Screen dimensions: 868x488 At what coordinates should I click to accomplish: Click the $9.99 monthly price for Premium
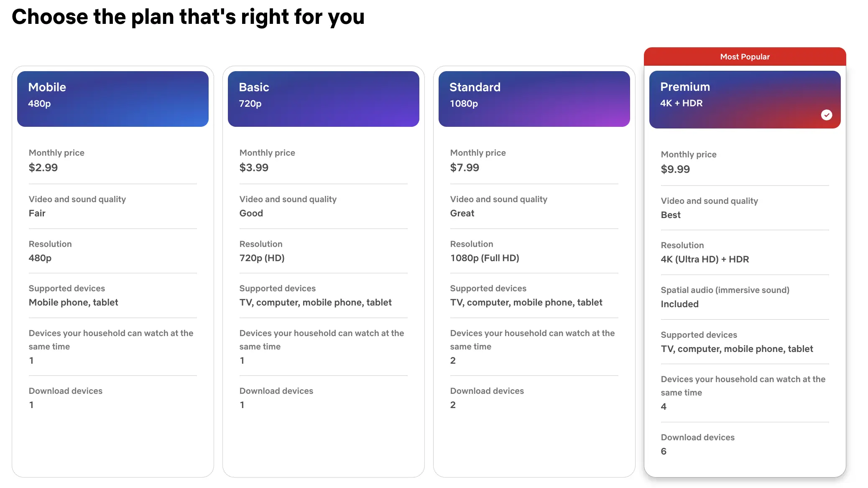pos(675,169)
